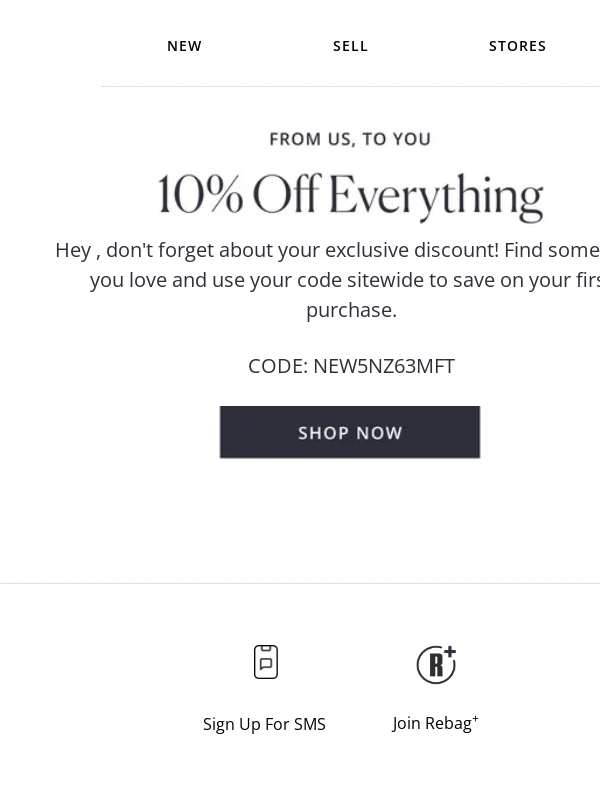Image resolution: width=600 pixels, height=800 pixels.
Task: Follow the Join Rebag+ link
Action: pos(435,723)
